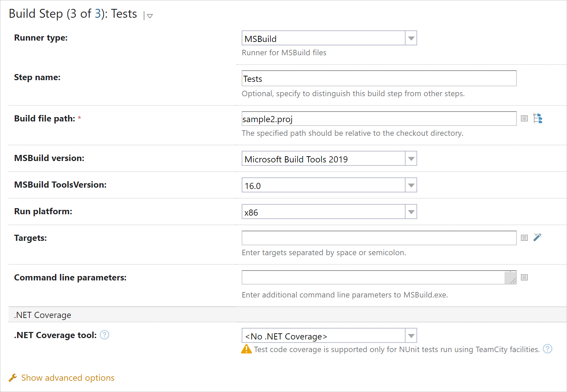This screenshot has height=392, width=567.
Task: Browse repository tree for build file path
Action: point(538,118)
